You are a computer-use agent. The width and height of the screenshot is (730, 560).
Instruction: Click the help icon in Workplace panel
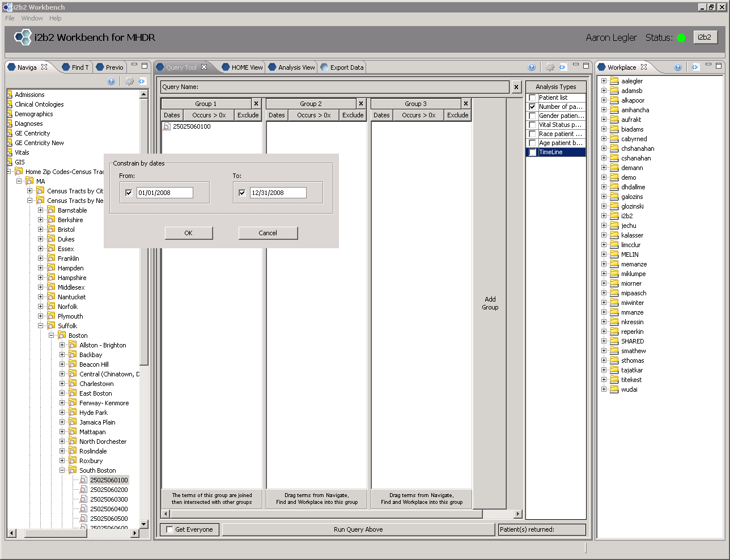tap(678, 67)
